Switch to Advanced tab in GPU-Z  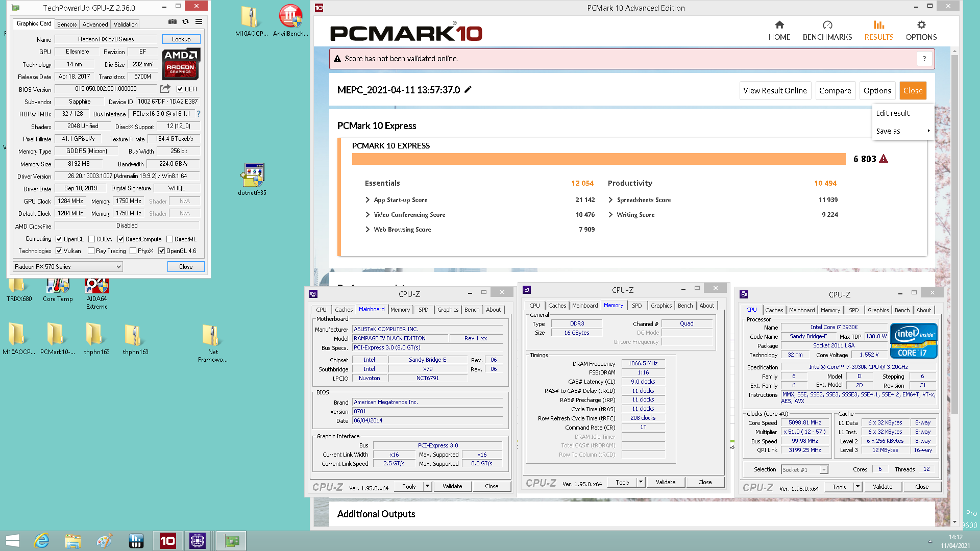point(95,24)
